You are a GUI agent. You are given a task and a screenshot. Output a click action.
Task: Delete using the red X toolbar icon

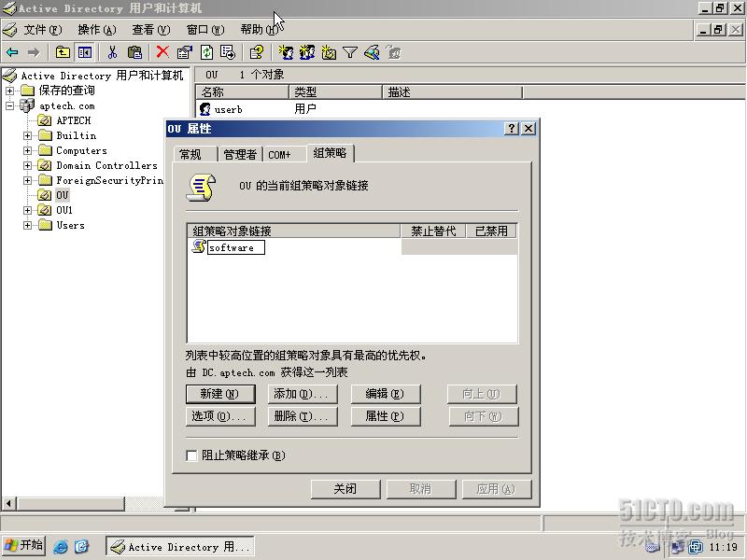click(x=162, y=52)
